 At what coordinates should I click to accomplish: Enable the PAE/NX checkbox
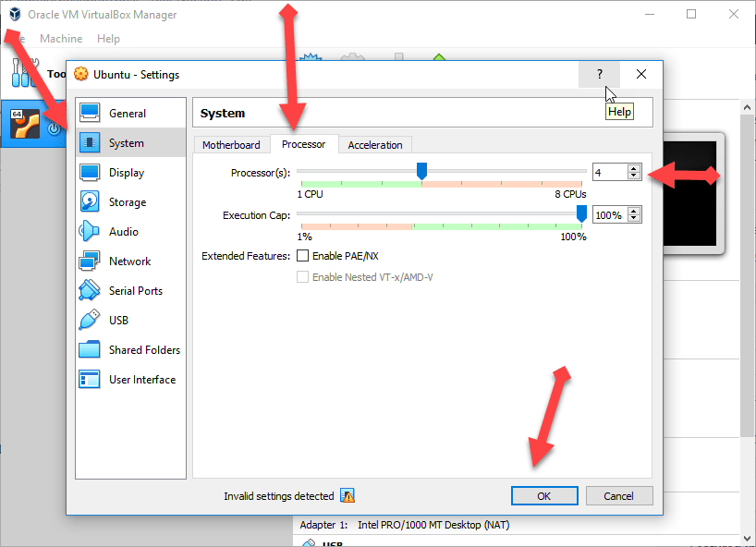tap(302, 256)
